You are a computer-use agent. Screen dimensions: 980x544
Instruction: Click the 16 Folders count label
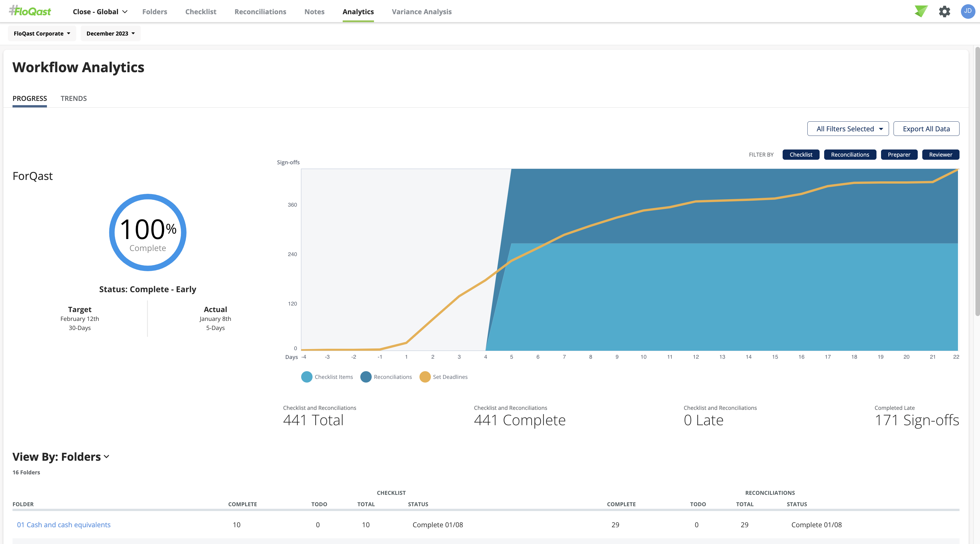pos(26,472)
